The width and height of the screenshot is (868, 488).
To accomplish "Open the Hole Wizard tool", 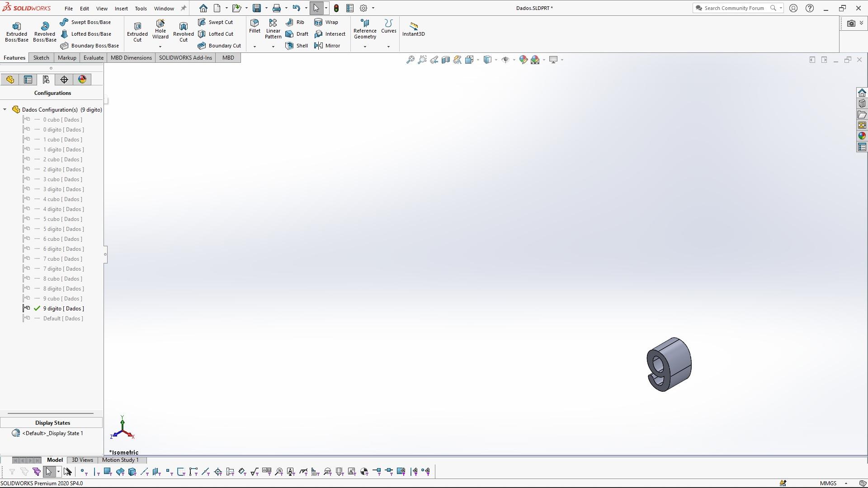I will tap(160, 29).
